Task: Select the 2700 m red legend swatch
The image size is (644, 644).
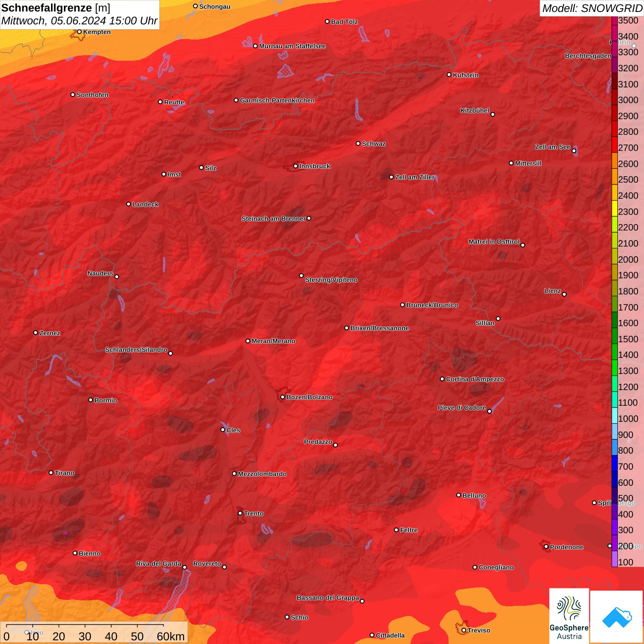Action: click(615, 144)
